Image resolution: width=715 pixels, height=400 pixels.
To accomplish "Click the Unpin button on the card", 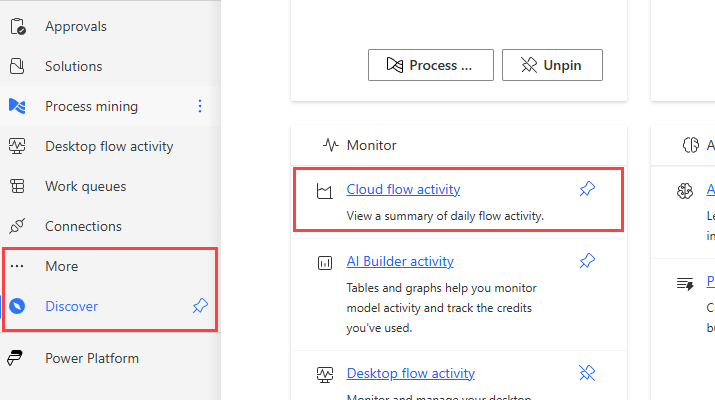I will click(552, 66).
